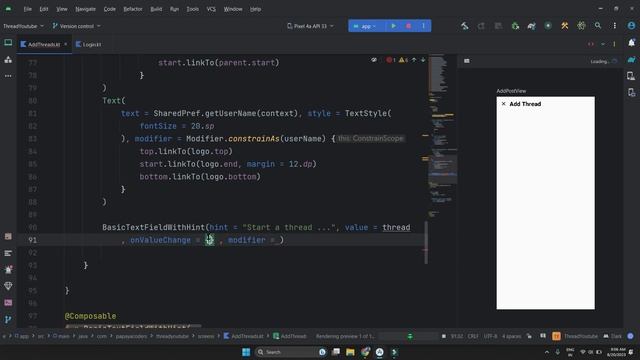This screenshot has width=640, height=360.
Task: Open the Tools menu
Action: [193, 9]
